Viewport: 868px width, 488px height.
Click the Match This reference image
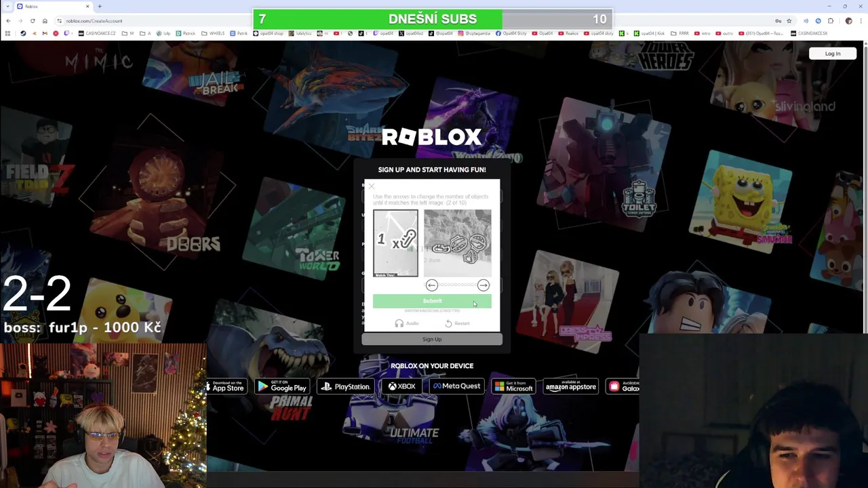395,243
